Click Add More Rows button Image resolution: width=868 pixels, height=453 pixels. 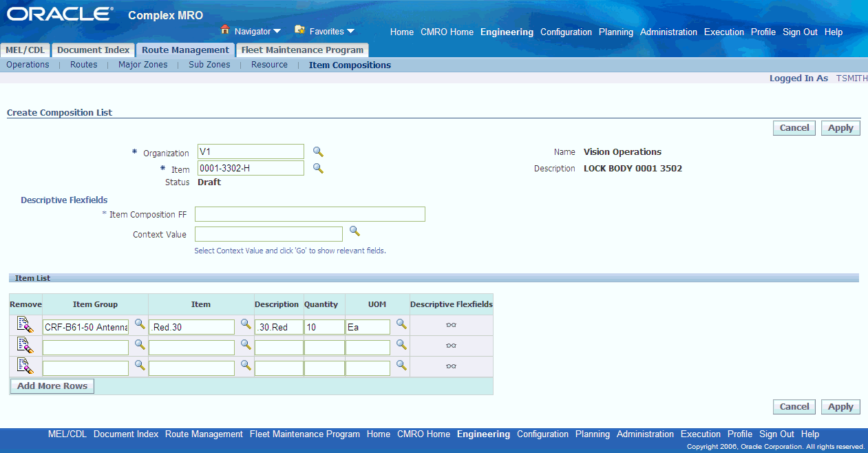(52, 386)
